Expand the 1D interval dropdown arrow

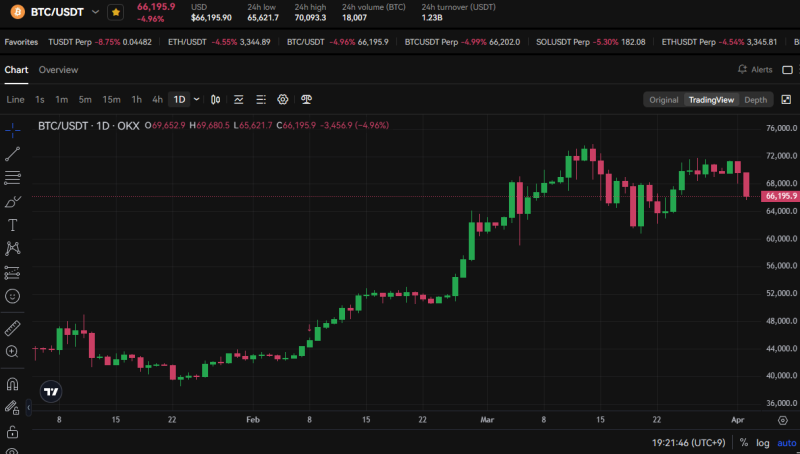tap(196, 99)
